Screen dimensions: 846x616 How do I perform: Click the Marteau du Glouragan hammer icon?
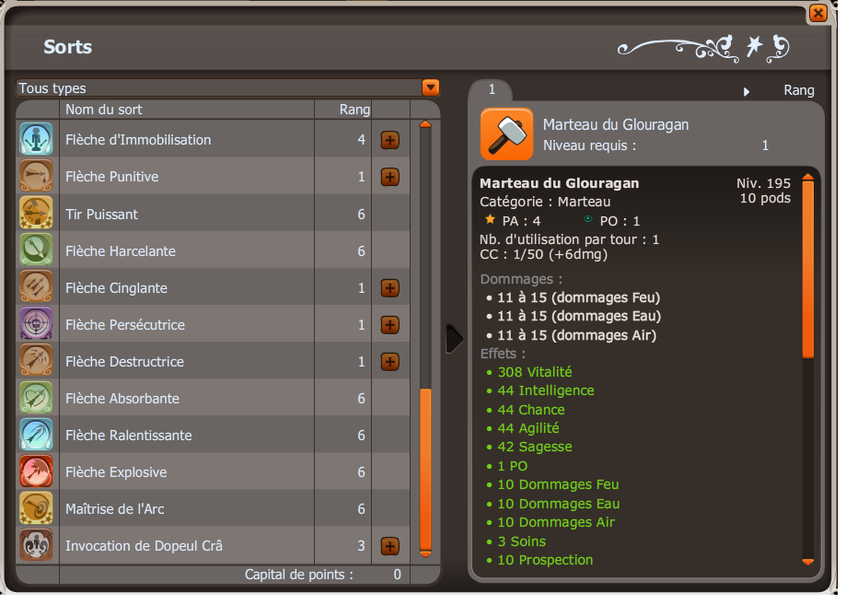[506, 134]
